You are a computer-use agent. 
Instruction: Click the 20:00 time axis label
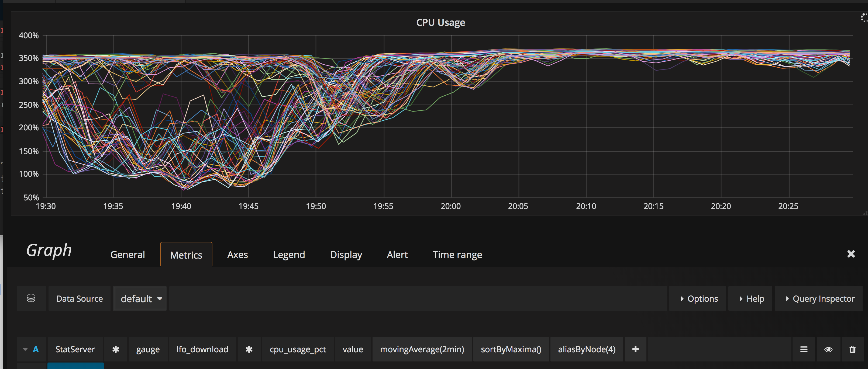[x=450, y=206]
